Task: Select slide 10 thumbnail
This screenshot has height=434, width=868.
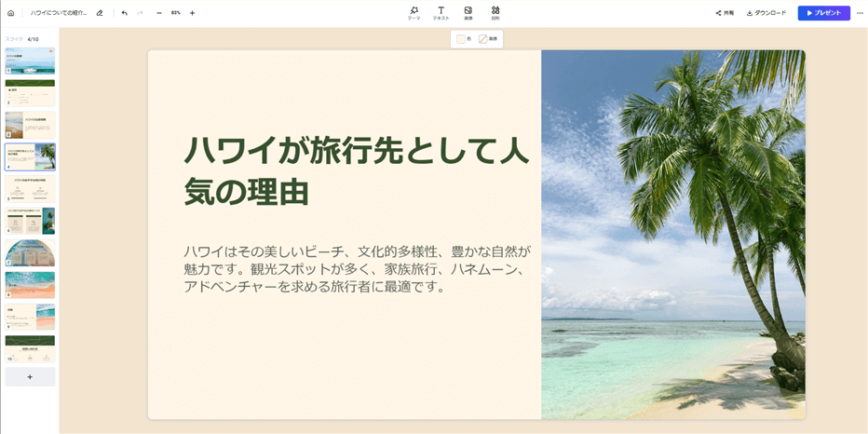Action: tap(30, 348)
